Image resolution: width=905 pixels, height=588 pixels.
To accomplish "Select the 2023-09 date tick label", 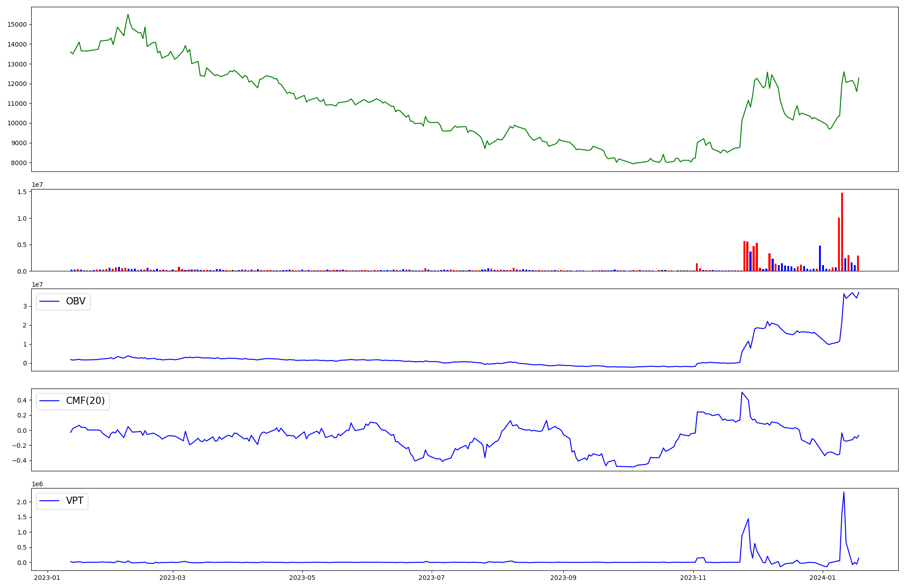I will pyautogui.click(x=563, y=578).
